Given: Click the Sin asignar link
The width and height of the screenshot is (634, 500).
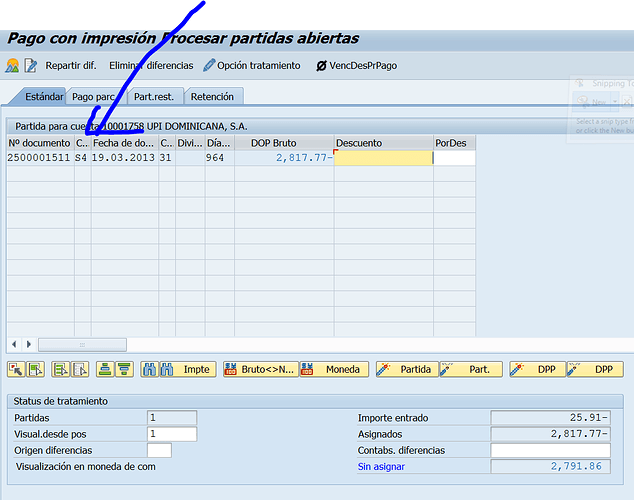Looking at the screenshot, I should [x=381, y=466].
